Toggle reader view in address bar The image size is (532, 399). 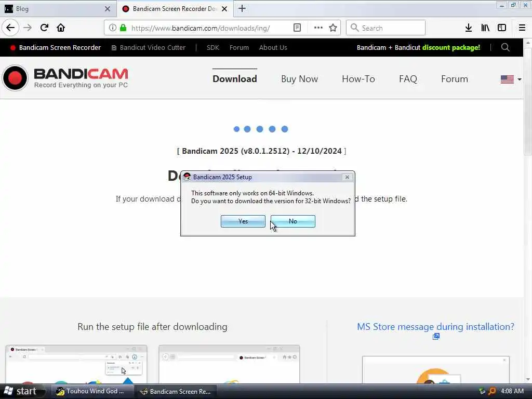click(x=297, y=28)
